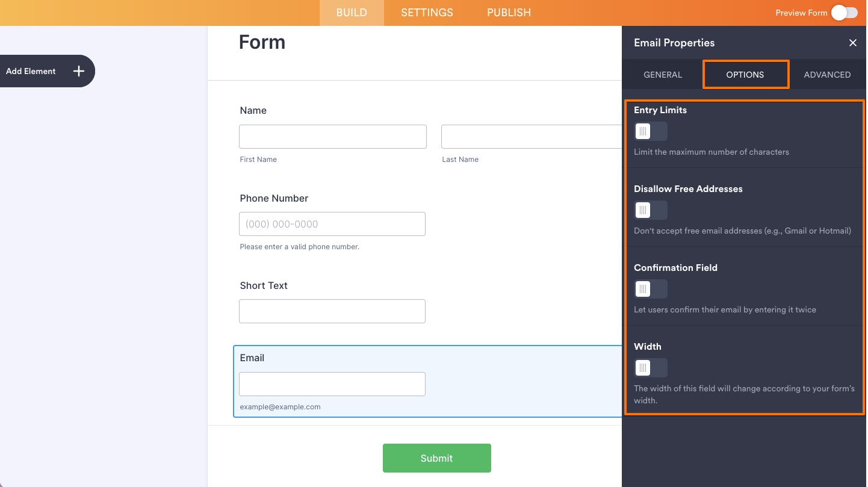Select the Short Text label
This screenshot has width=868, height=487.
[264, 285]
